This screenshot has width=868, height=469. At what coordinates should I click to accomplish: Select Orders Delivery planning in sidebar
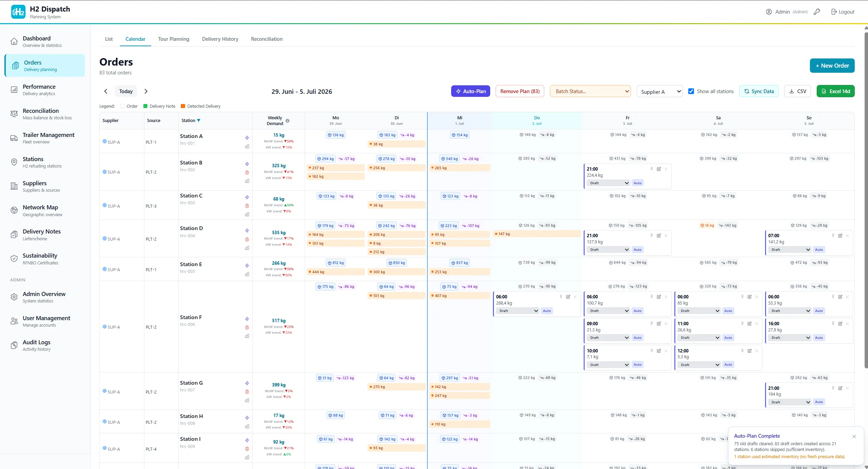coord(45,66)
